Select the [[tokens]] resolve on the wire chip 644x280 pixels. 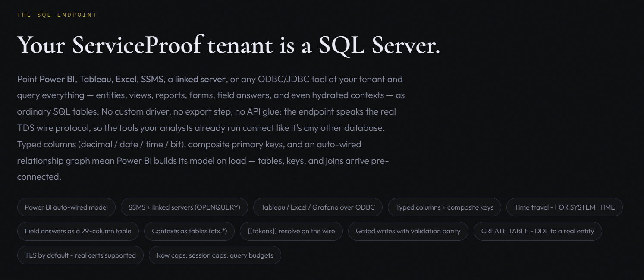[x=291, y=231]
